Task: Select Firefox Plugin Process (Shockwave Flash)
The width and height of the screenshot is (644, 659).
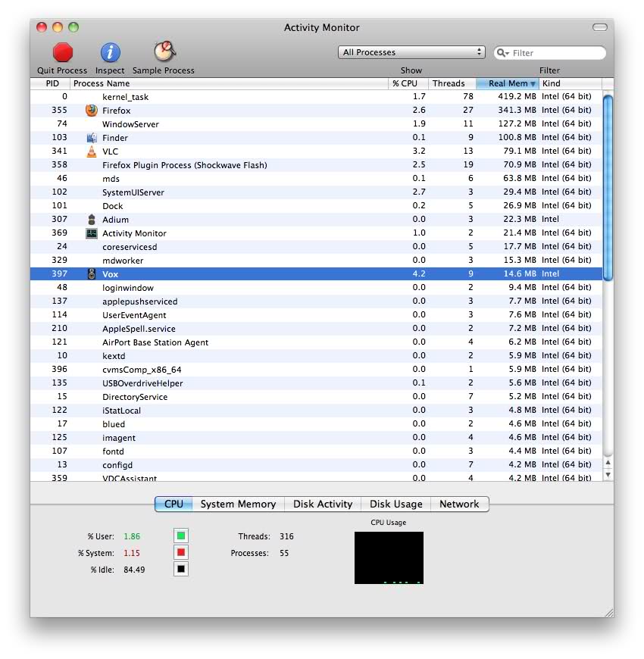Action: point(316,165)
